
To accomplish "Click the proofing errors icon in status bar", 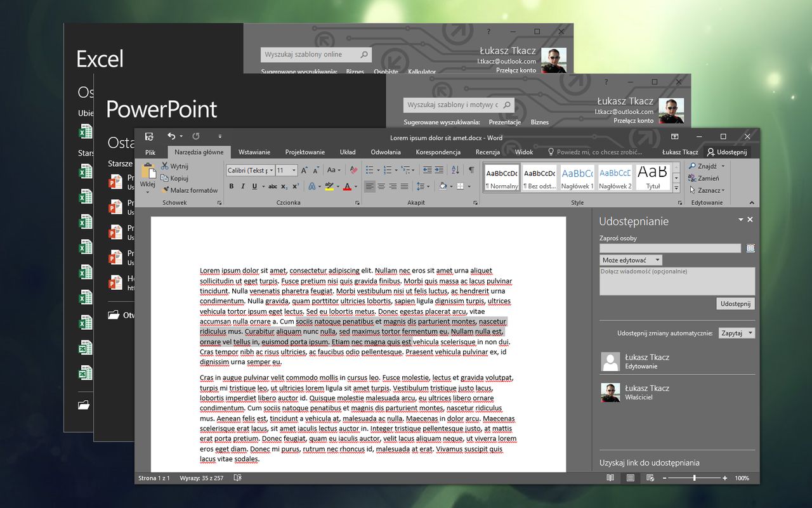I will (238, 478).
